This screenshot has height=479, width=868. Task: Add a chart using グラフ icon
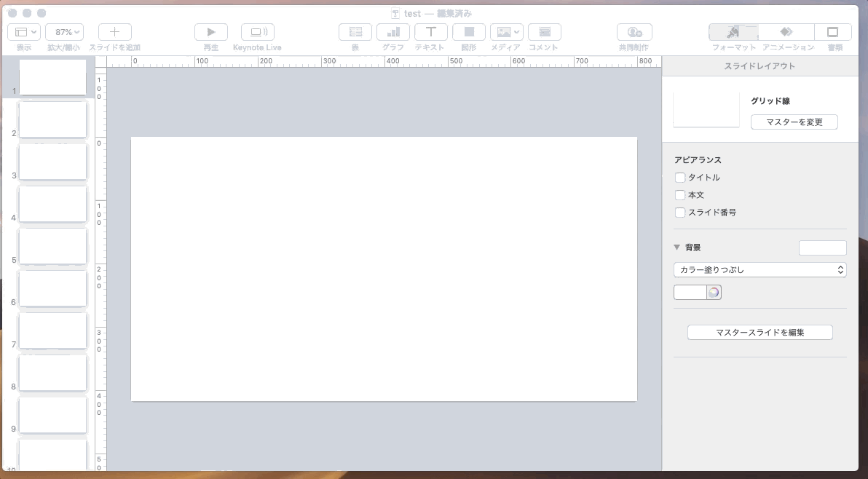(393, 32)
